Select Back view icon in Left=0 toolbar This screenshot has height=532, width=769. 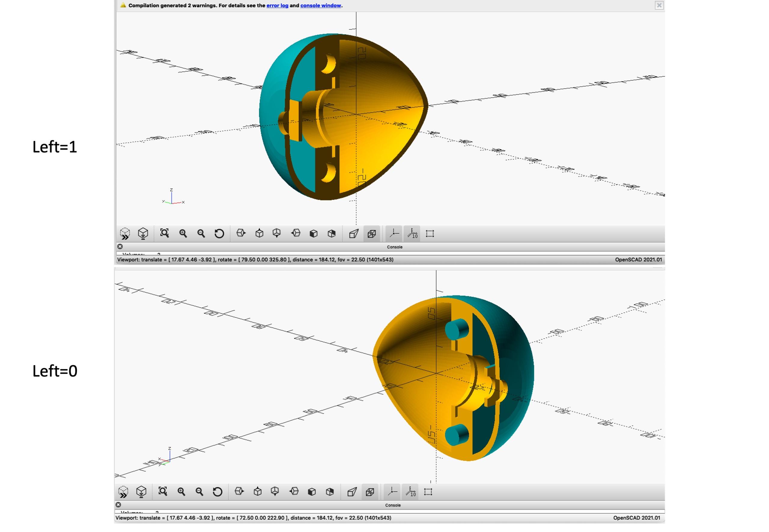coord(330,492)
